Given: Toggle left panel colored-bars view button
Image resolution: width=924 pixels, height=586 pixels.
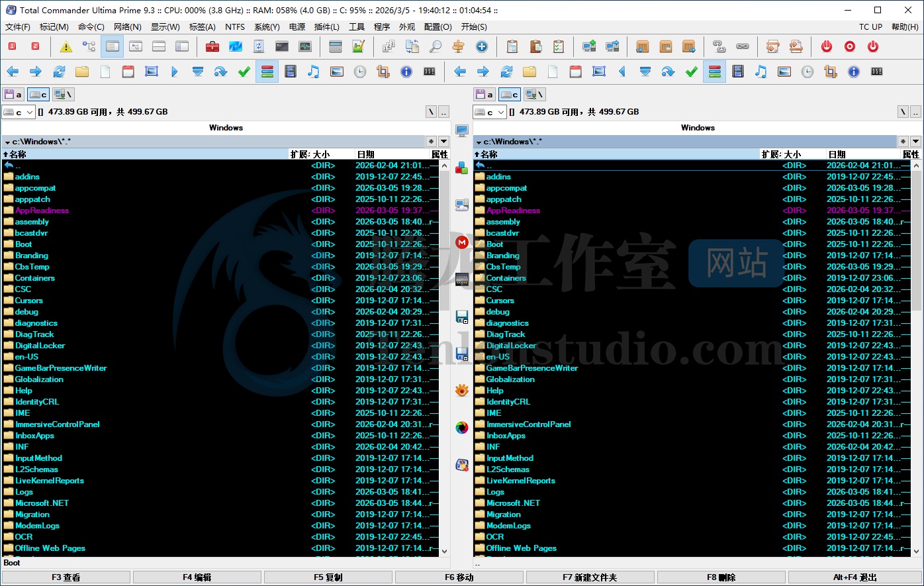Looking at the screenshot, I should (267, 72).
